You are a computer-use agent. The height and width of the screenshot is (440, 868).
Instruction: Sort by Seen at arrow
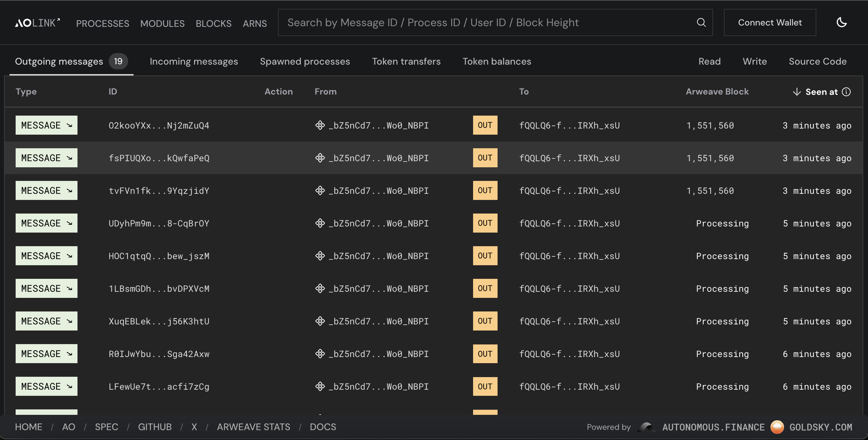coord(797,92)
